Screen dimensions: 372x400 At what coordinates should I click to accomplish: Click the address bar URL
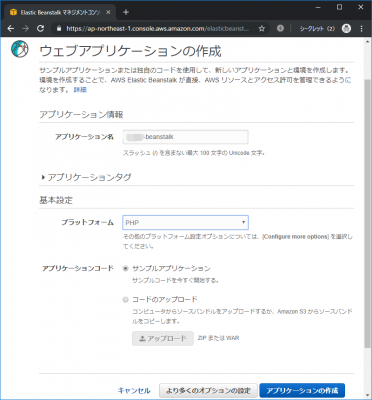click(x=157, y=29)
